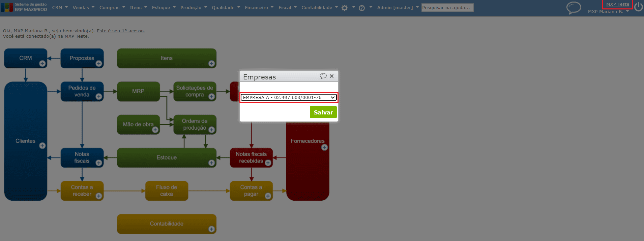Screen dimensions: 644x241
Task: Open the Propostas block
Action: pos(82,58)
